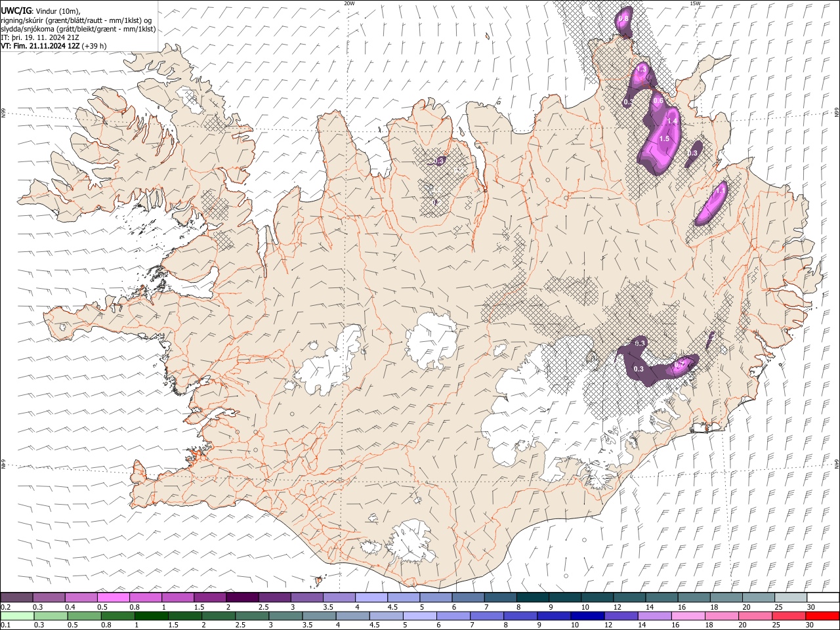Click the 20W longitude label

pyautogui.click(x=349, y=3)
